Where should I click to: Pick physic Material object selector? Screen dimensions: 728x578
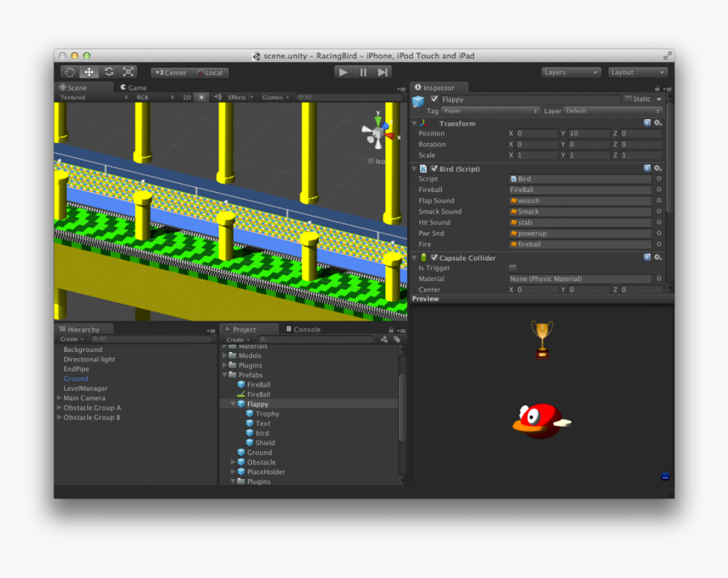[659, 278]
